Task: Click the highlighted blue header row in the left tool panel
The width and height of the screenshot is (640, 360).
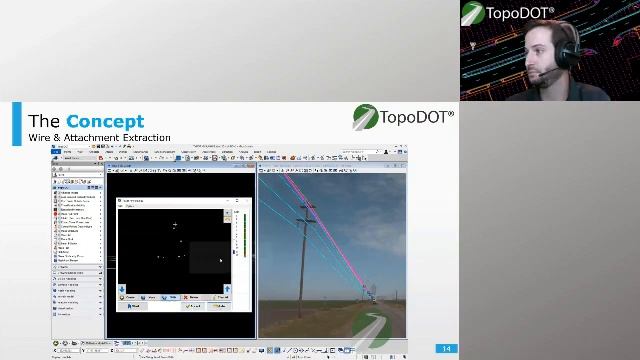Action: (77, 187)
